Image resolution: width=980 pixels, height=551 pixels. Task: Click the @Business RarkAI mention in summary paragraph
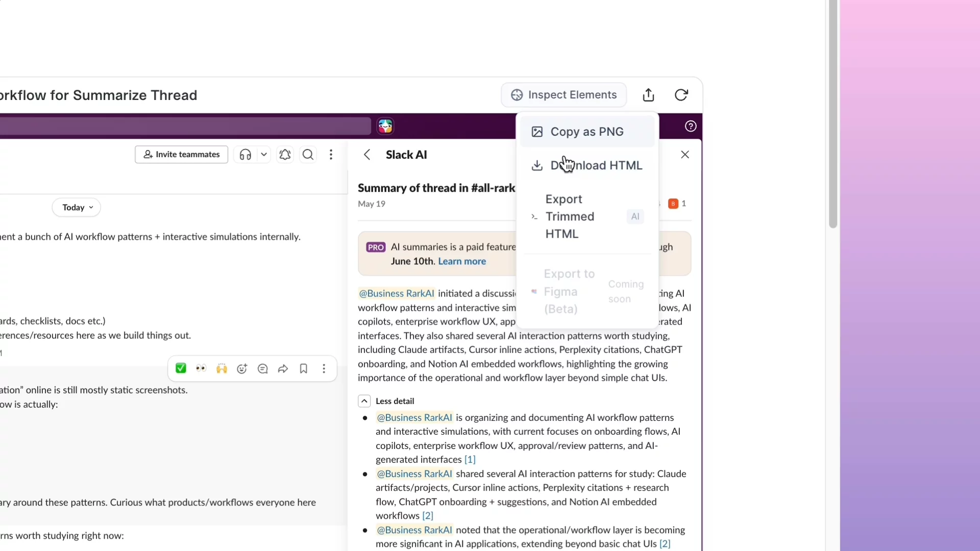pos(397,293)
